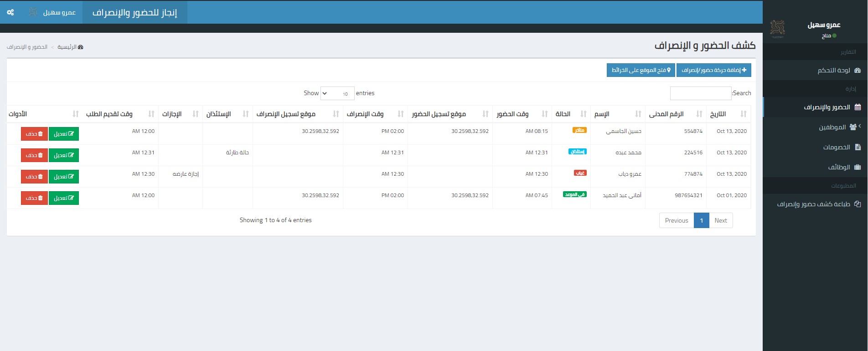868x351 pixels.
Task: Open the Show entries count dropdown
Action: coord(337,93)
